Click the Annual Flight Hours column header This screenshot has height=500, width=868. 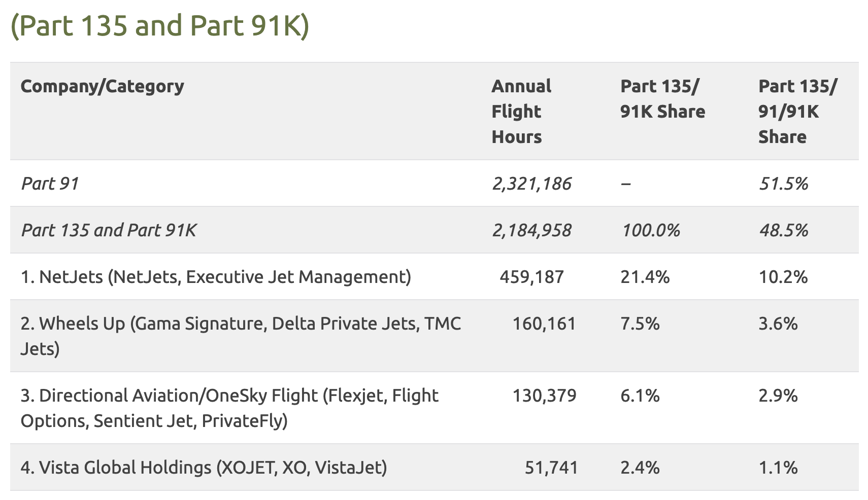521,111
